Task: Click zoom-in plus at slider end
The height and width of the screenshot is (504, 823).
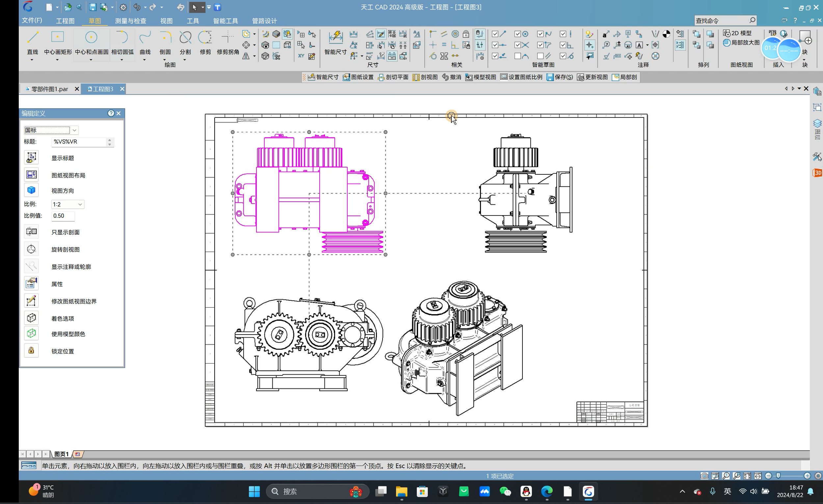Action: coord(807,476)
